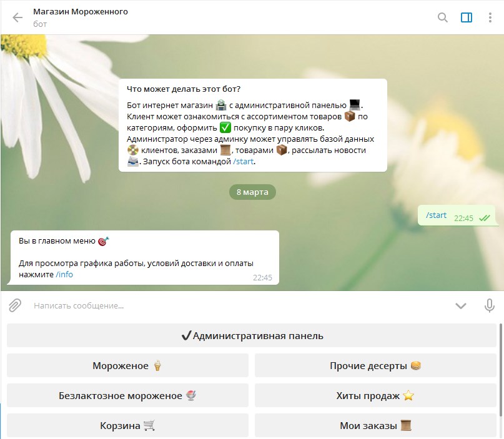The width and height of the screenshot is (504, 439).
Task: Open Хиты продаж button
Action: pos(375,395)
